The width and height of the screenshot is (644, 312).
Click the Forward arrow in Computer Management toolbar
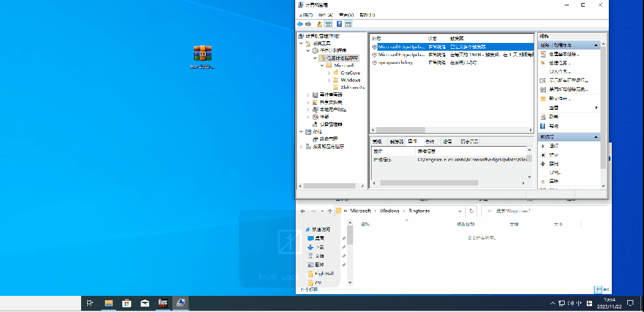point(308,24)
